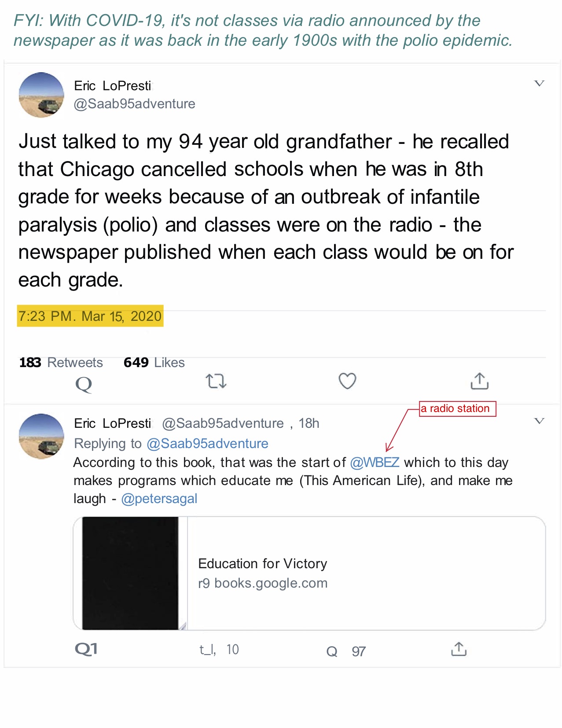Click the books.google.com link

263,583
